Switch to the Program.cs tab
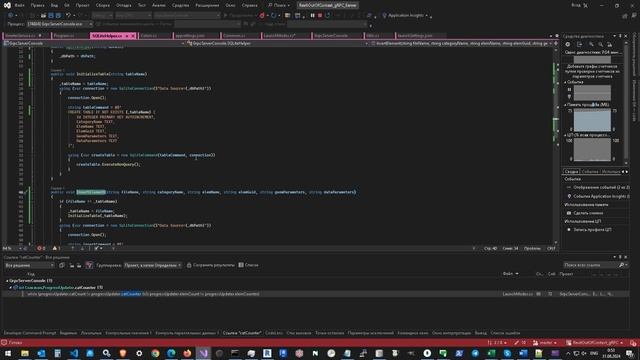The height and width of the screenshot is (360, 640). coord(64,36)
